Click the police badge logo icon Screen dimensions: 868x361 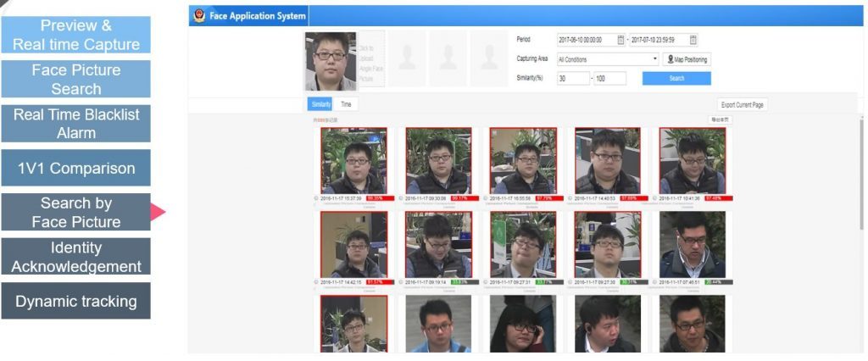(x=198, y=16)
